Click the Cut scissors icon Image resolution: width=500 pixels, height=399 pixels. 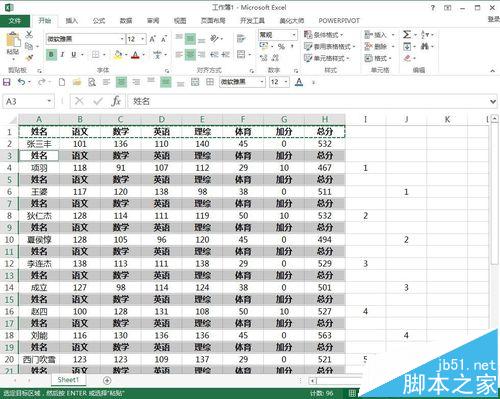click(29, 34)
